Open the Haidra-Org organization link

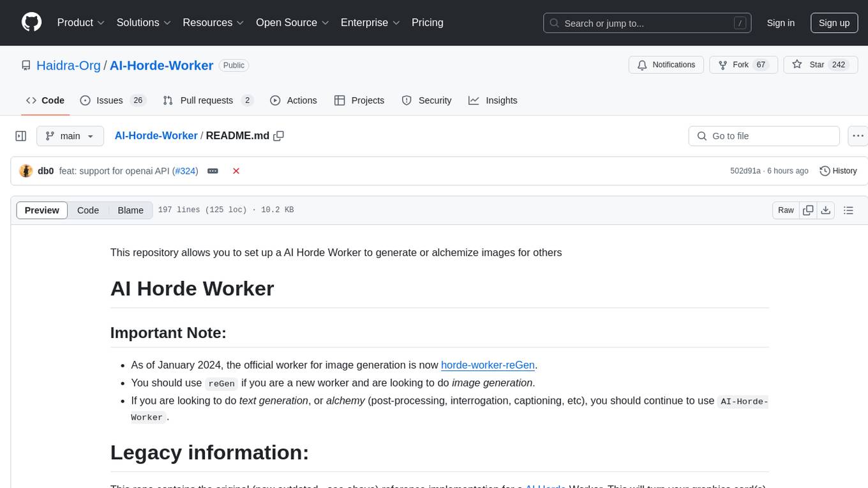(68, 65)
